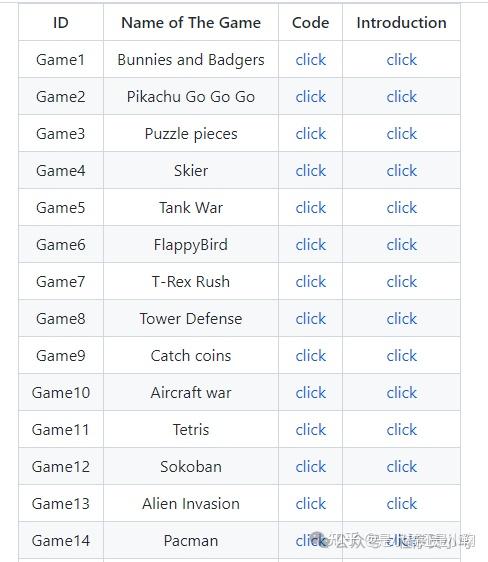Select the Game14 Pacman row name cell
Image resolution: width=488 pixels, height=562 pixels.
[191, 540]
